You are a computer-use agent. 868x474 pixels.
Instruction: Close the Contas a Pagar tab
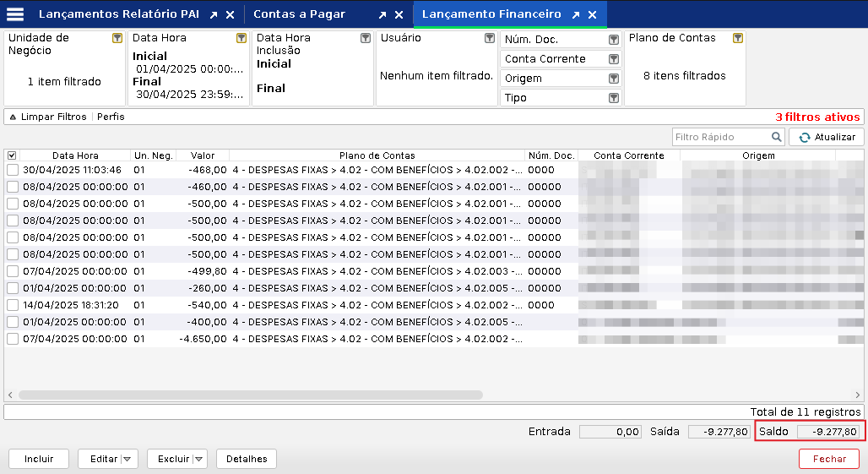point(399,15)
